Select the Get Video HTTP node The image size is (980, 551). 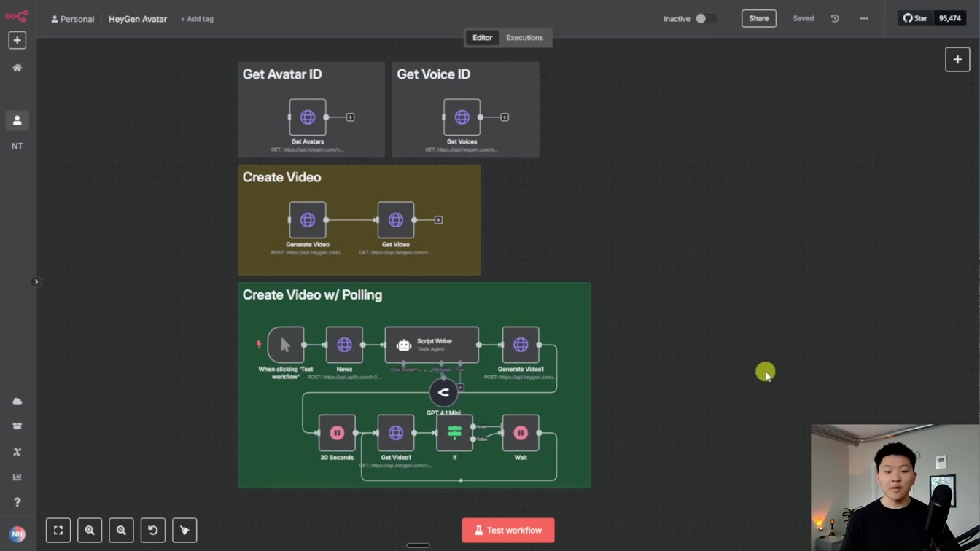396,220
